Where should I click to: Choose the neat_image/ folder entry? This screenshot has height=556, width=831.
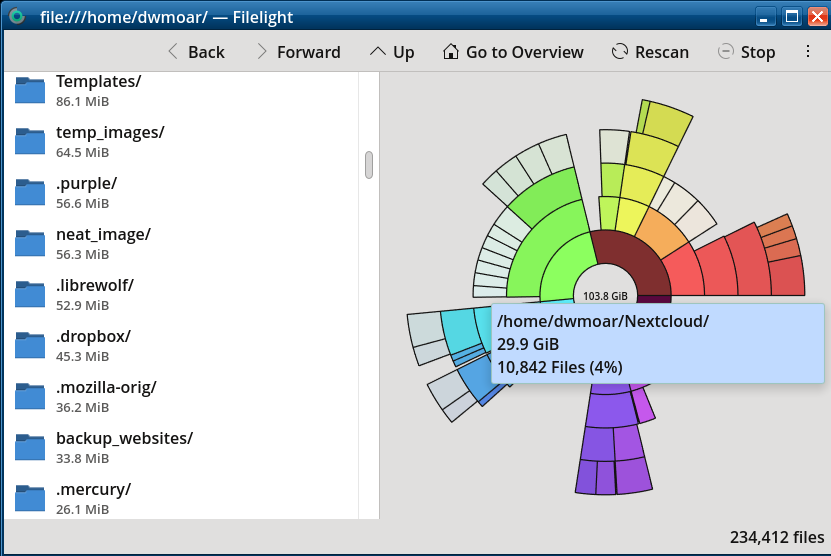click(x=102, y=235)
